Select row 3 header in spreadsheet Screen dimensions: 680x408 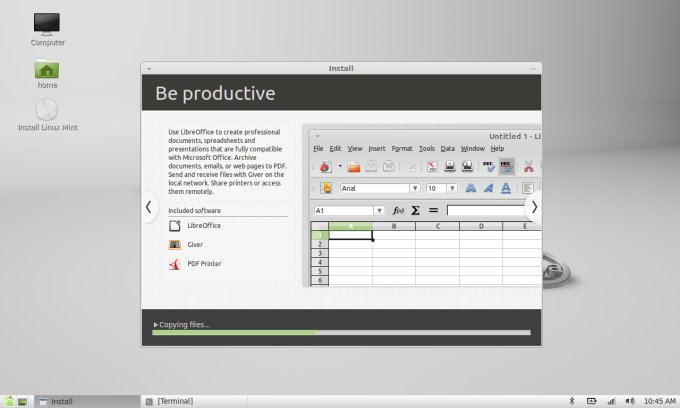pos(320,253)
